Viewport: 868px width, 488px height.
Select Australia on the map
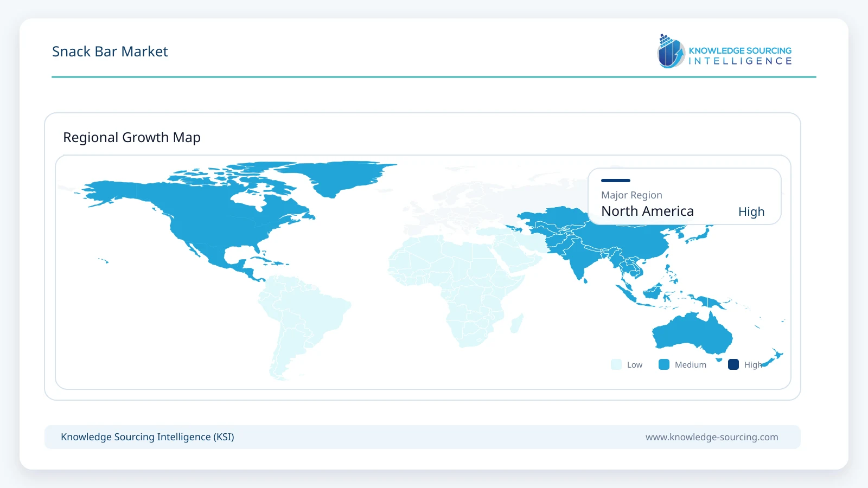tap(693, 333)
